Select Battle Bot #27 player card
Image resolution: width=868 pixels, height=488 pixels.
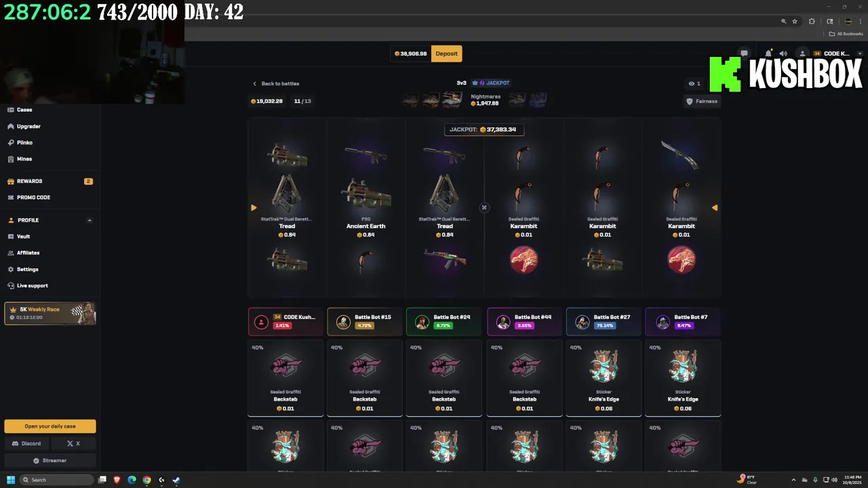[x=604, y=321]
